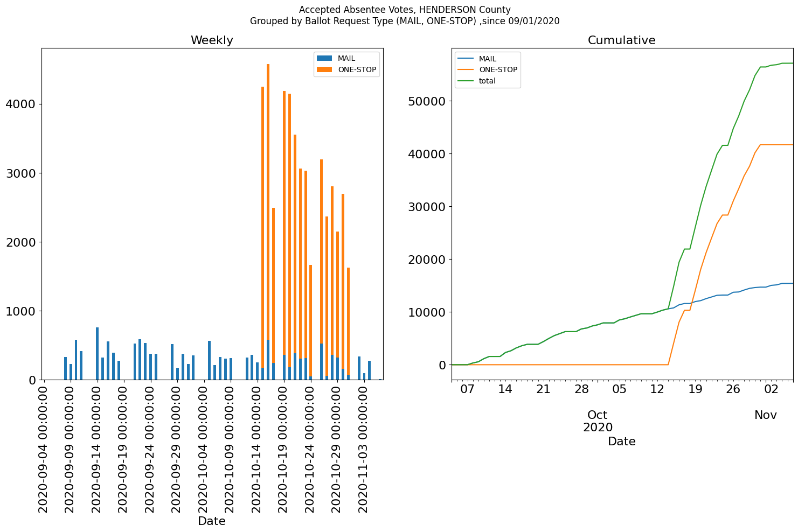The height and width of the screenshot is (532, 798).
Task: Click the '26' tick on Cumulative x-axis
Action: click(x=733, y=389)
